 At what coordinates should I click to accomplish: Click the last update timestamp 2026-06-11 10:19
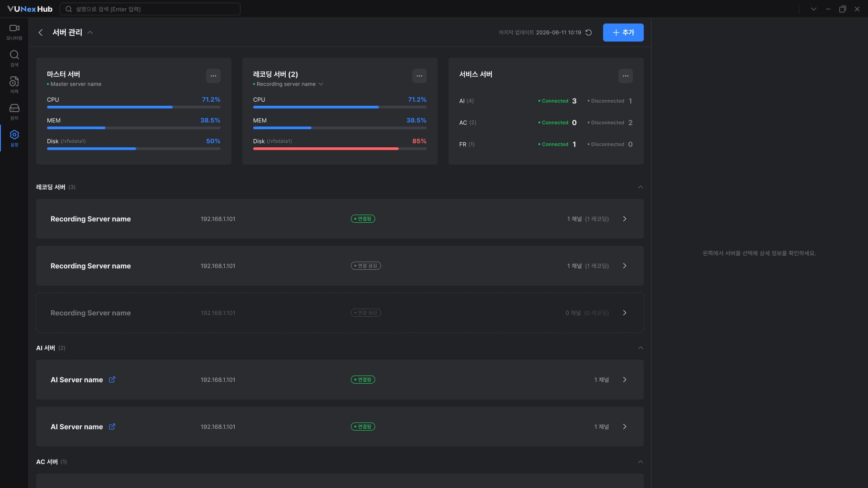click(x=558, y=33)
